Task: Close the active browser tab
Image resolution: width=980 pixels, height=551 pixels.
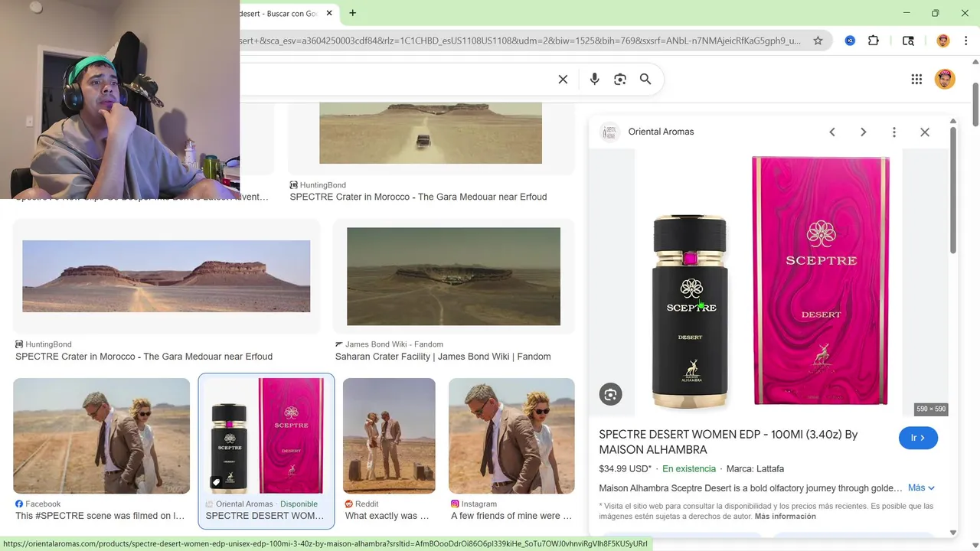Action: [330, 13]
